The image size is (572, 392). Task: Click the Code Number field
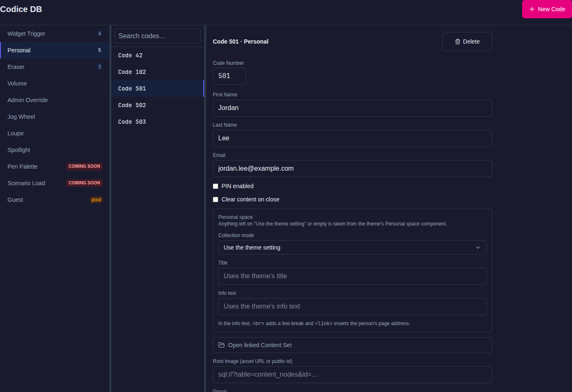pyautogui.click(x=229, y=76)
